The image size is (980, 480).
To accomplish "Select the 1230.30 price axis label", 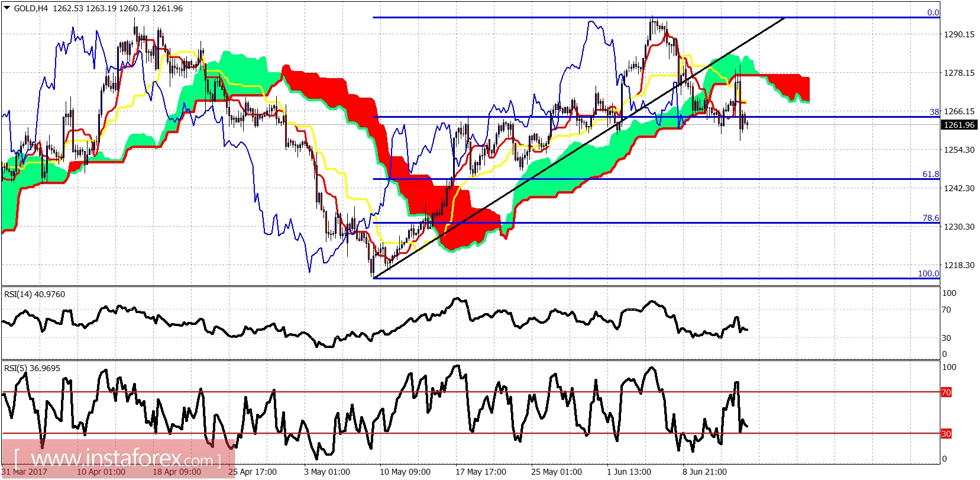I will tap(959, 227).
